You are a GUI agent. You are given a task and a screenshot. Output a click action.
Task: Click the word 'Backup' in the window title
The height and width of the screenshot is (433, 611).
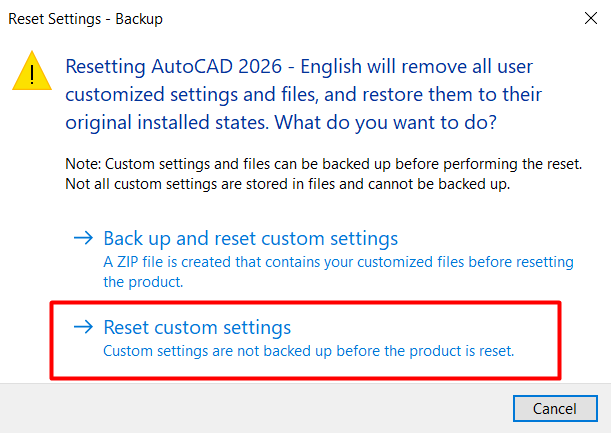[138, 18]
